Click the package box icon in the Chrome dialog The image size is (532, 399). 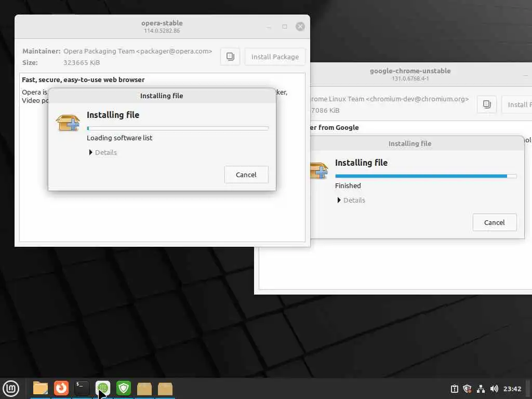click(x=319, y=170)
